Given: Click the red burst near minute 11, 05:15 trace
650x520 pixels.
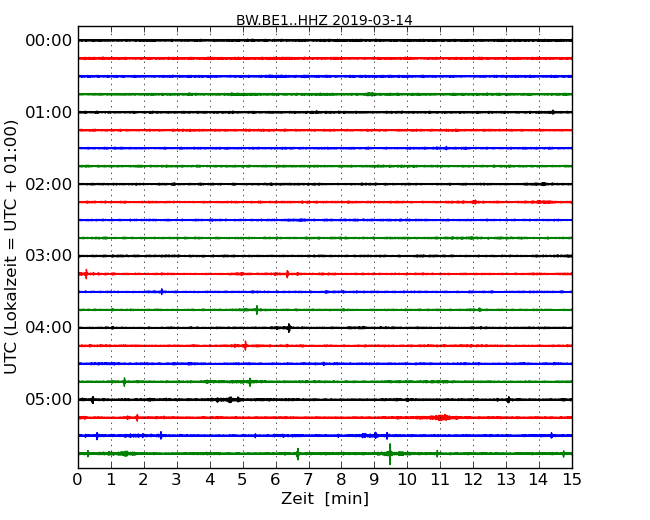Looking at the screenshot, I should click(443, 418).
